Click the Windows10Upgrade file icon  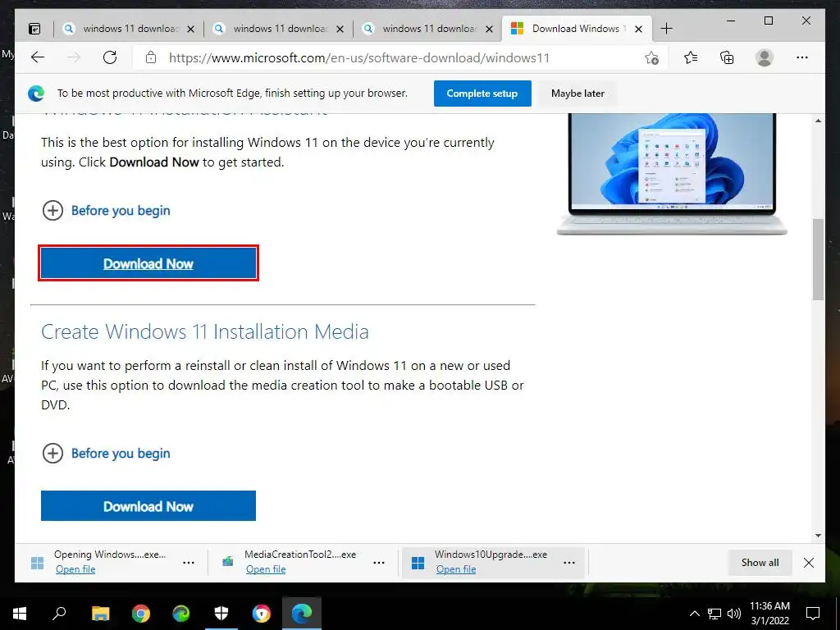coord(418,563)
